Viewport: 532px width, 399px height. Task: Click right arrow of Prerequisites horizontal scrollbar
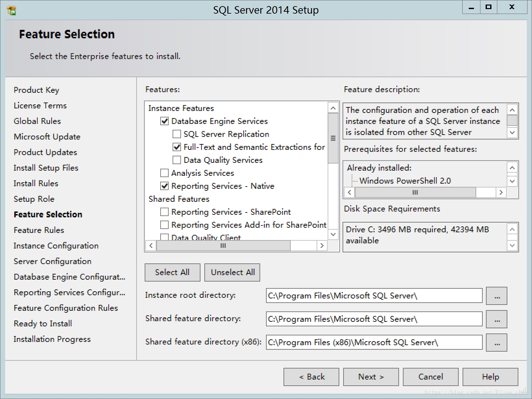pos(501,192)
